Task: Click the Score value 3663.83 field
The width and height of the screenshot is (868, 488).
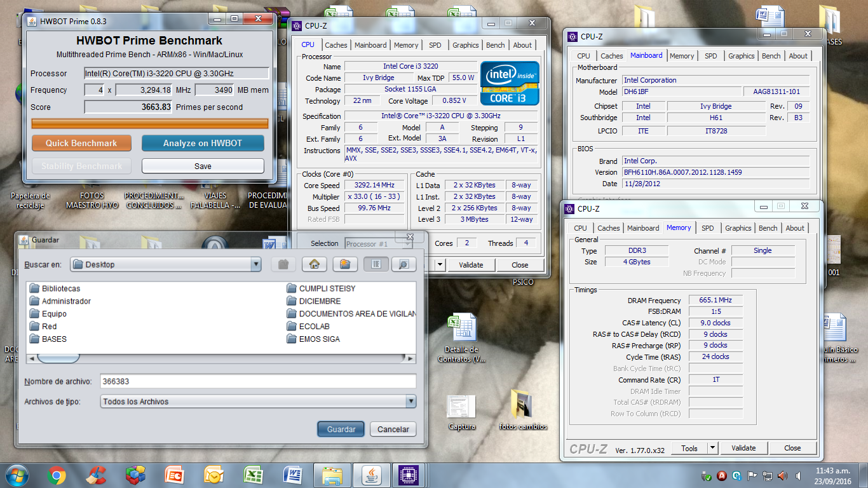Action: click(128, 107)
